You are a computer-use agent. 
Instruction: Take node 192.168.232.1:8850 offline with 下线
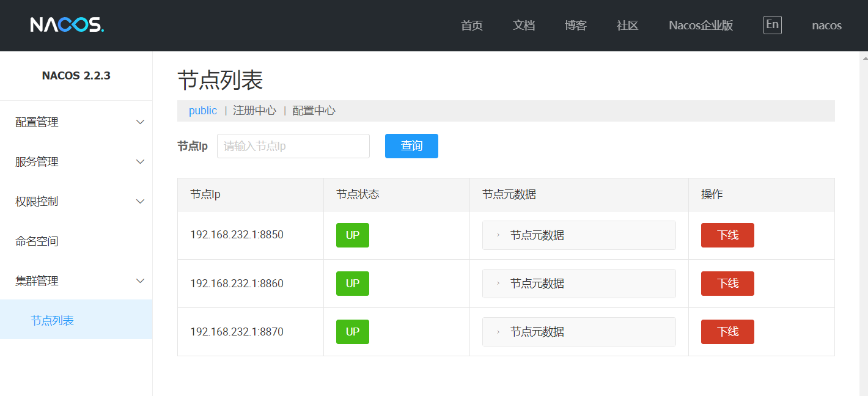[727, 235]
